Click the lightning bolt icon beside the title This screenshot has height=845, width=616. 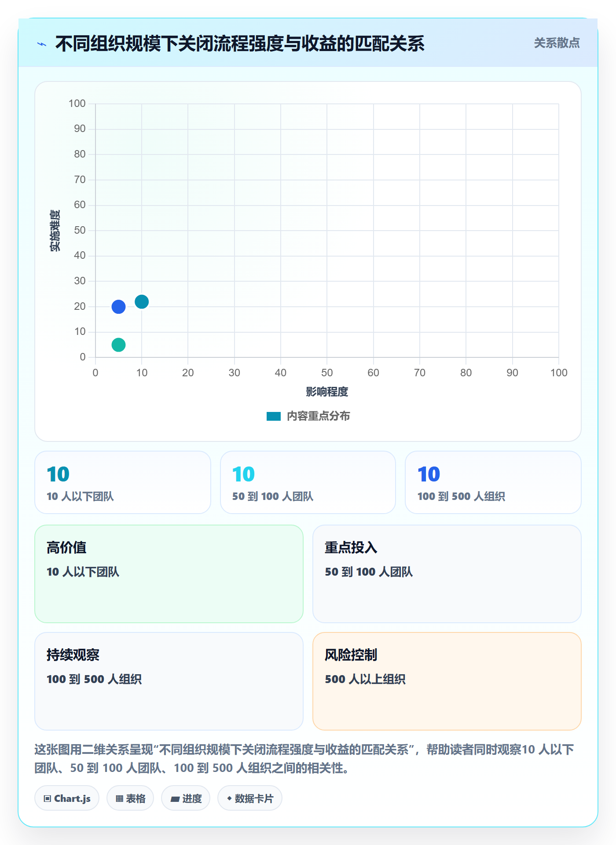[42, 44]
